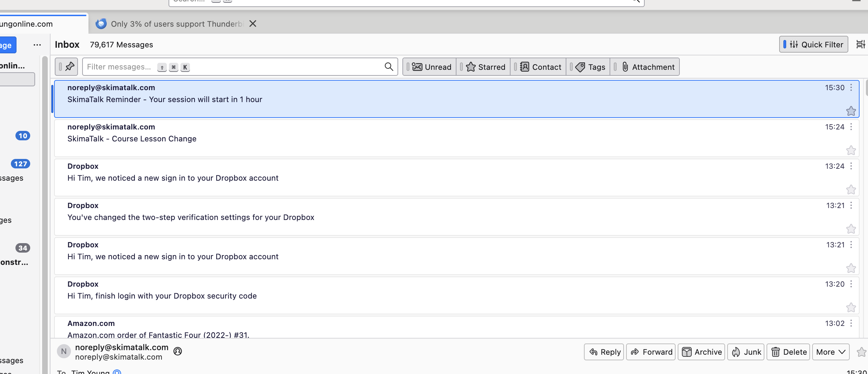This screenshot has height=374, width=868.
Task: Click the global search magnifier icon
Action: 636,1
